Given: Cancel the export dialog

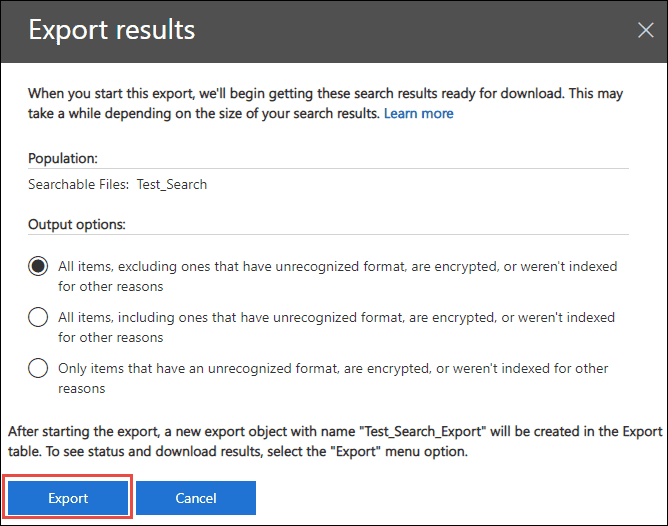Looking at the screenshot, I should pyautogui.click(x=196, y=498).
